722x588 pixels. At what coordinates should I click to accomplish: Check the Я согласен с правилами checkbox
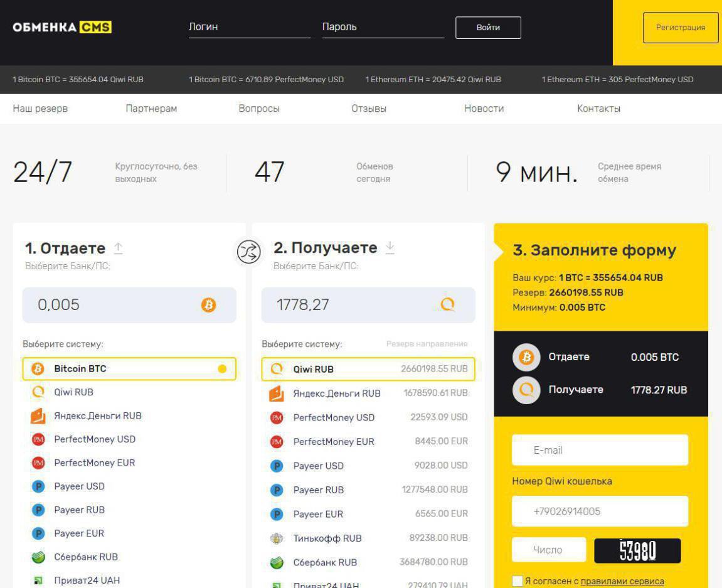click(x=517, y=581)
